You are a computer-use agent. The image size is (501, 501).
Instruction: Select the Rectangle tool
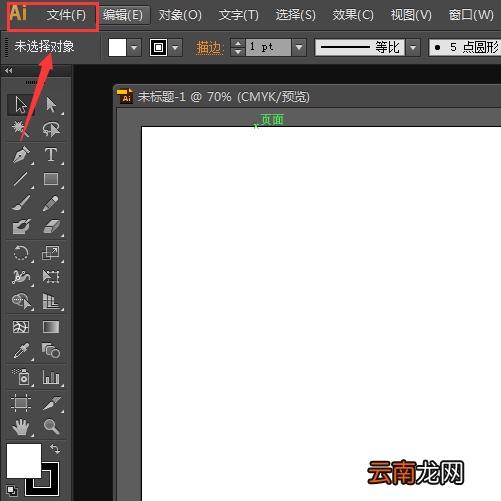point(51,179)
